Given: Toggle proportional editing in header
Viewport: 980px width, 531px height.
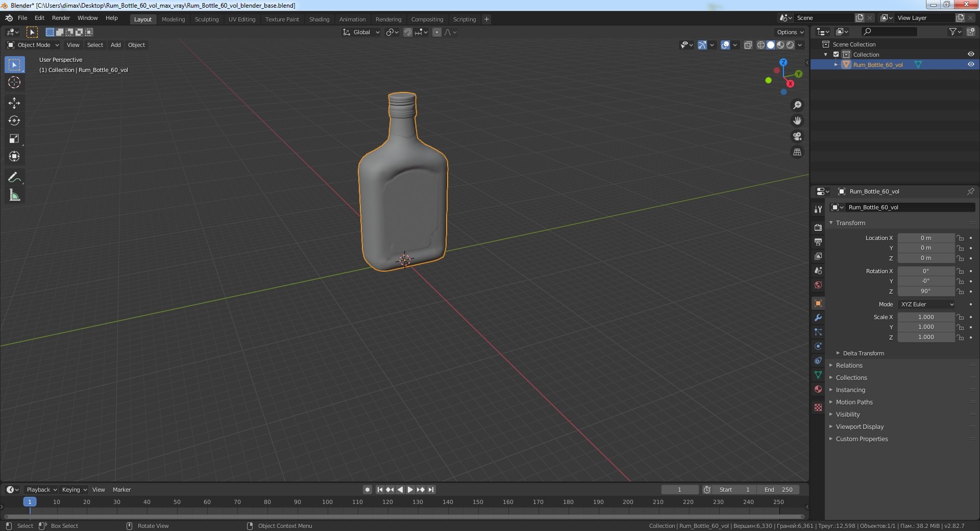Looking at the screenshot, I should click(x=437, y=32).
